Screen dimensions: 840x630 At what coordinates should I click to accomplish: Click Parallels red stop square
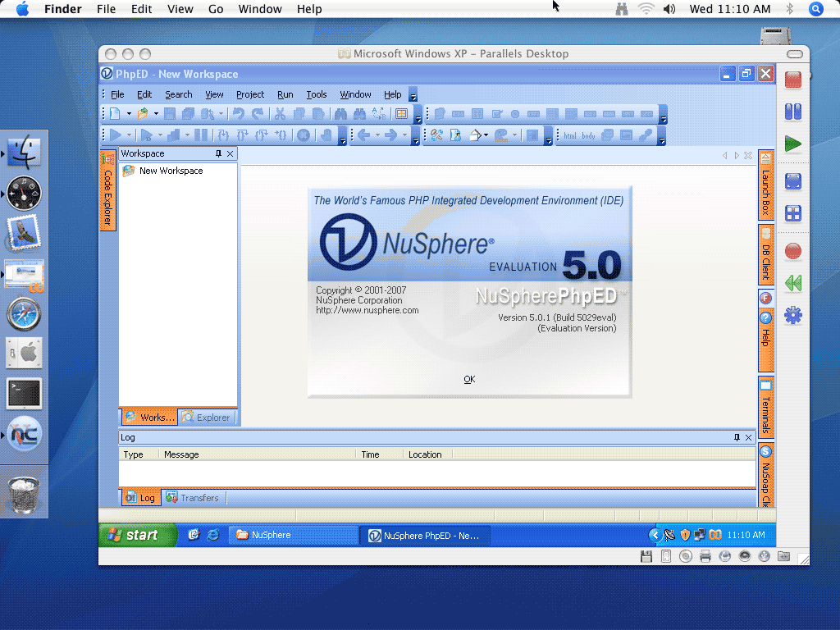coord(793,80)
